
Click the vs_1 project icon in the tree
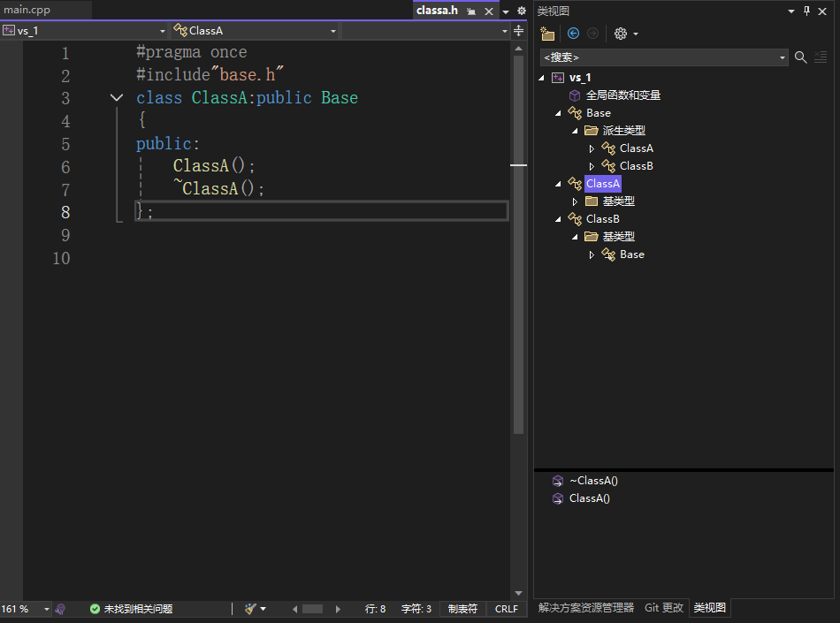point(558,78)
